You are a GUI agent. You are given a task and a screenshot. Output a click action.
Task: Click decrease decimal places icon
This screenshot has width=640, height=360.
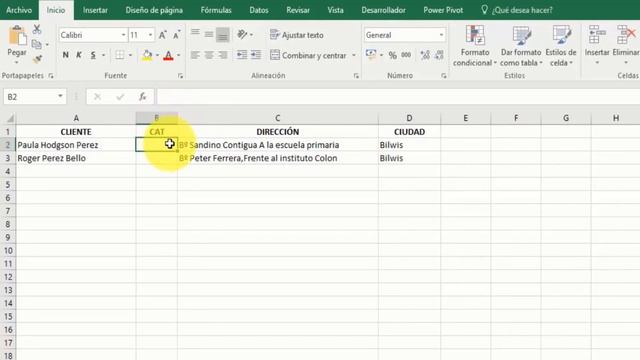(x=439, y=55)
